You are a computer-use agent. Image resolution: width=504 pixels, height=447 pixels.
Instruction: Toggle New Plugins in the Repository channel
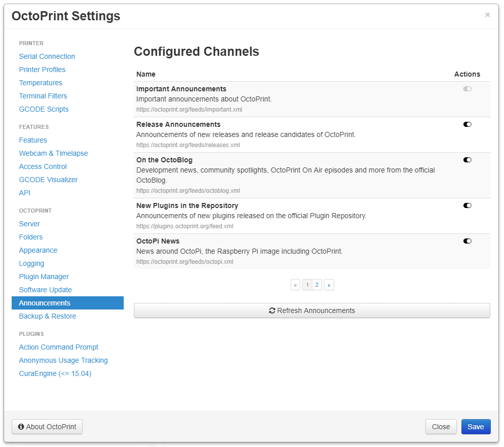pos(467,205)
